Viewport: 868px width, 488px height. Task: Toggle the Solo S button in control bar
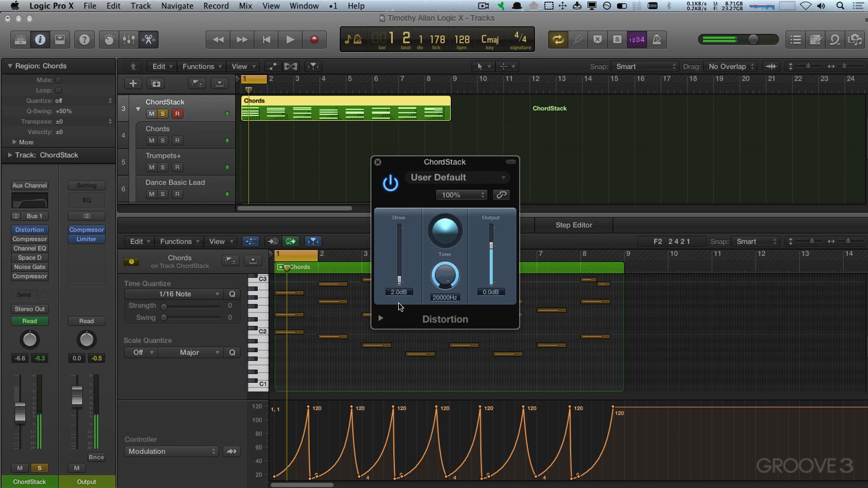tap(617, 40)
